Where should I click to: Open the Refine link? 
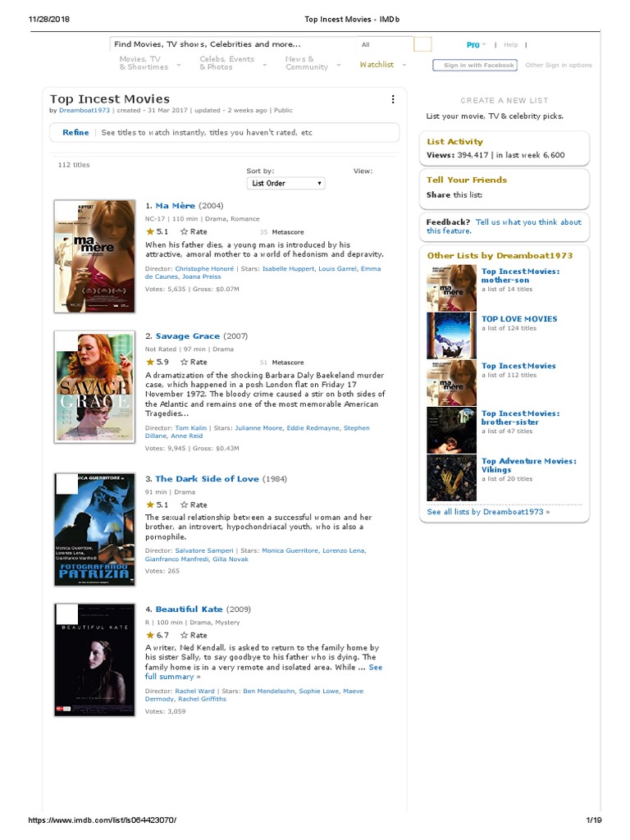(75, 132)
